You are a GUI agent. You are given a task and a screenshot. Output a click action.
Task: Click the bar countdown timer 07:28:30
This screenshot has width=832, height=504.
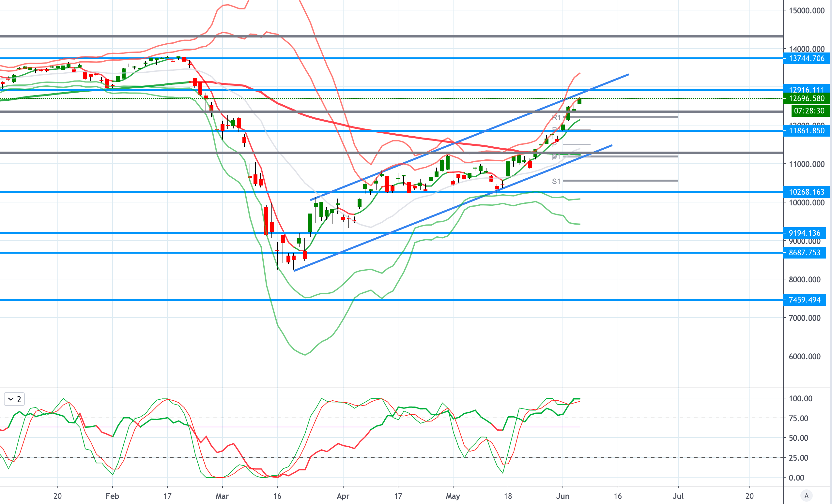[x=810, y=111]
